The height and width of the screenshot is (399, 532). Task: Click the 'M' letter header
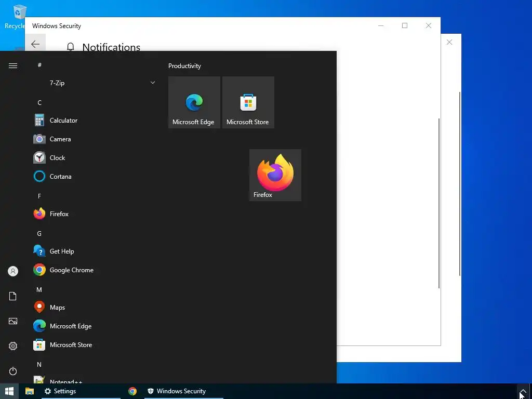(39, 290)
